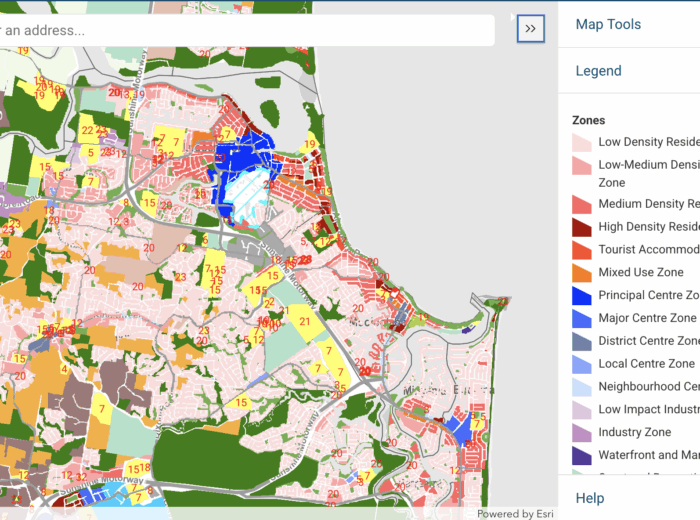The image size is (700, 520).
Task: Click the Mixed Use Zone legend swatch
Action: 582,272
